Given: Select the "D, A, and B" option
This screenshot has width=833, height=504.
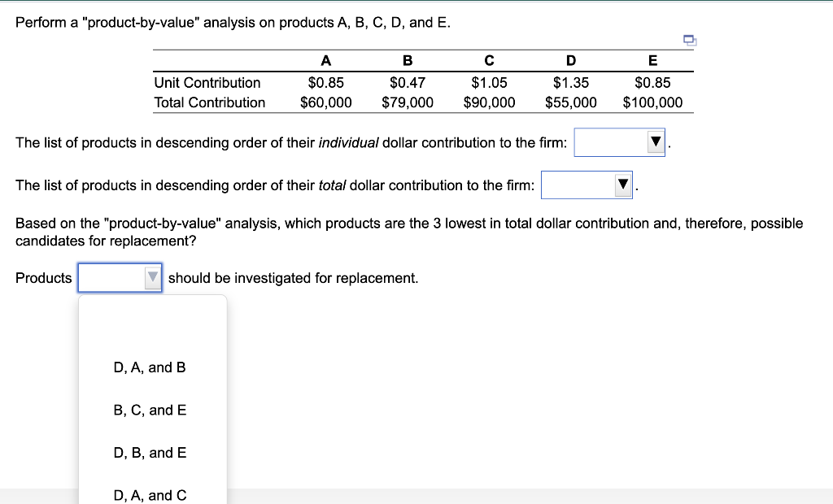Looking at the screenshot, I should click(x=150, y=367).
